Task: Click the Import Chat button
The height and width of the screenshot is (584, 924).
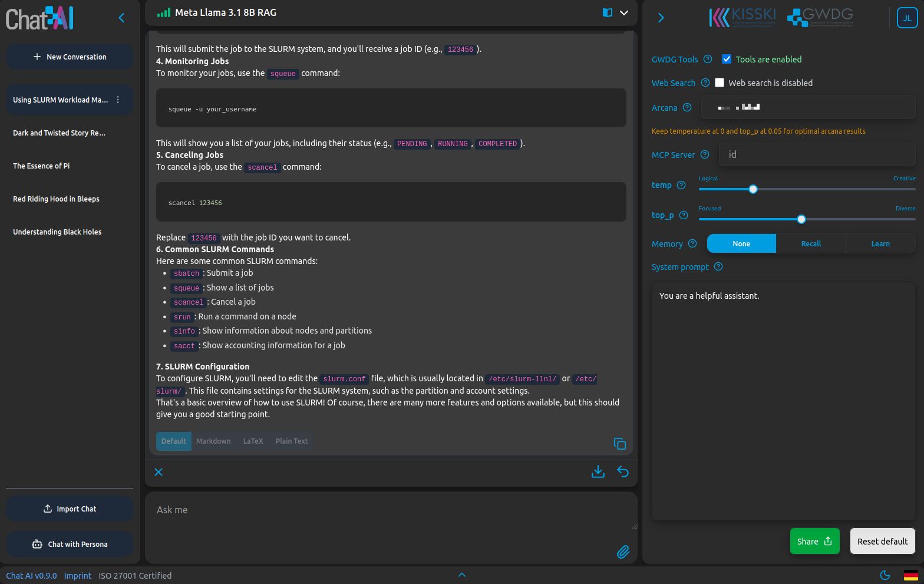Action: (70, 509)
